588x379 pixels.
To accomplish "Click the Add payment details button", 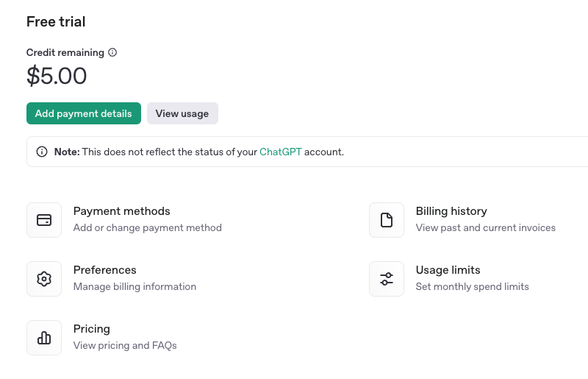I will [x=83, y=113].
